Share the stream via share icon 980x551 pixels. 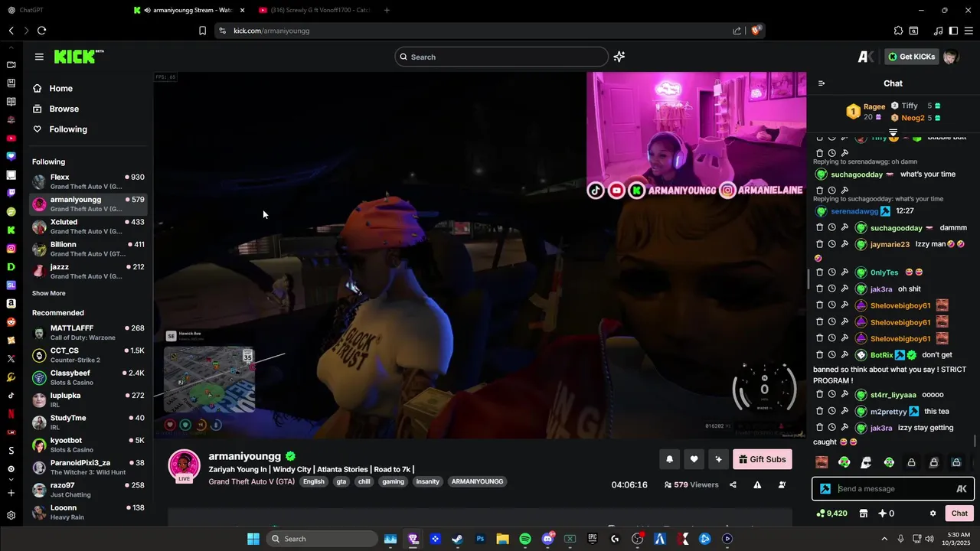click(733, 484)
